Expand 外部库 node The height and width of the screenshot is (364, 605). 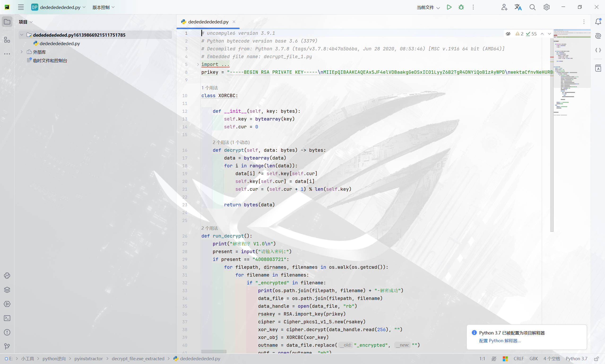[22, 52]
